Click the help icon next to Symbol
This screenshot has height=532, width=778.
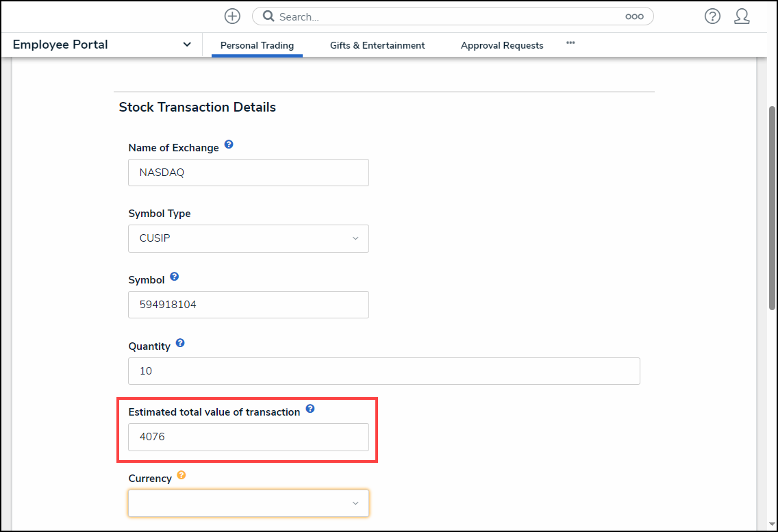point(174,276)
